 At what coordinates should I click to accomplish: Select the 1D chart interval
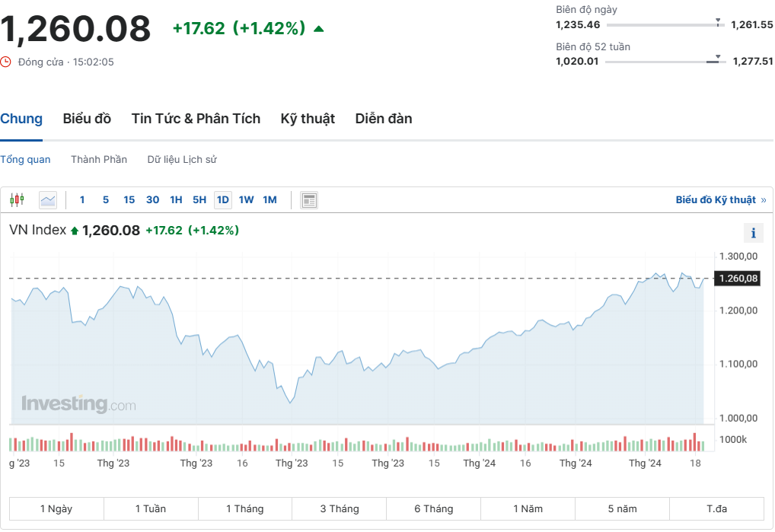(222, 200)
